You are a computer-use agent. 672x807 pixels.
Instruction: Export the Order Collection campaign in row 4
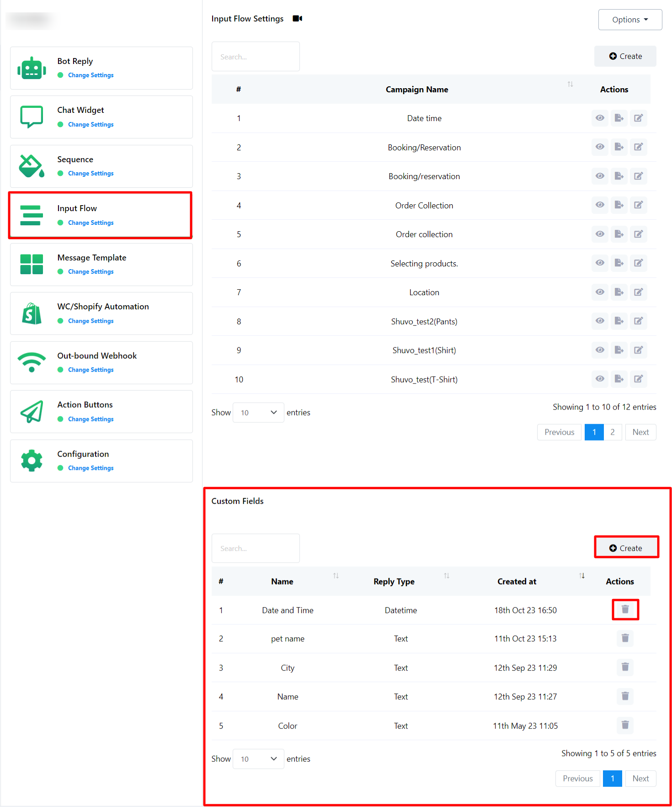click(619, 205)
